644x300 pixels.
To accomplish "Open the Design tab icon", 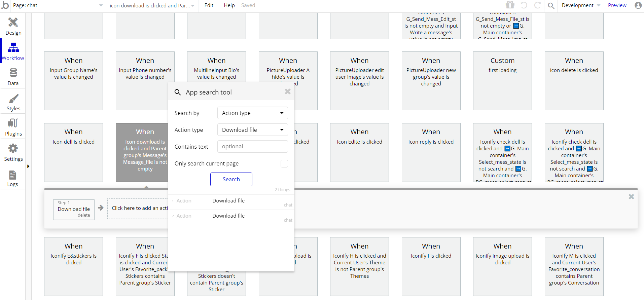I will [x=13, y=23].
